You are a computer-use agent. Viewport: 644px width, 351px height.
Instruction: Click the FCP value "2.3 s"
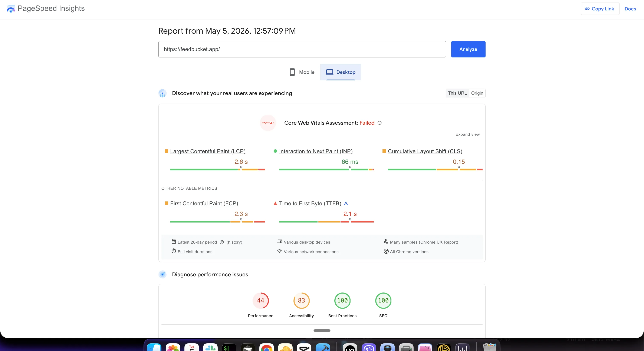tap(241, 214)
